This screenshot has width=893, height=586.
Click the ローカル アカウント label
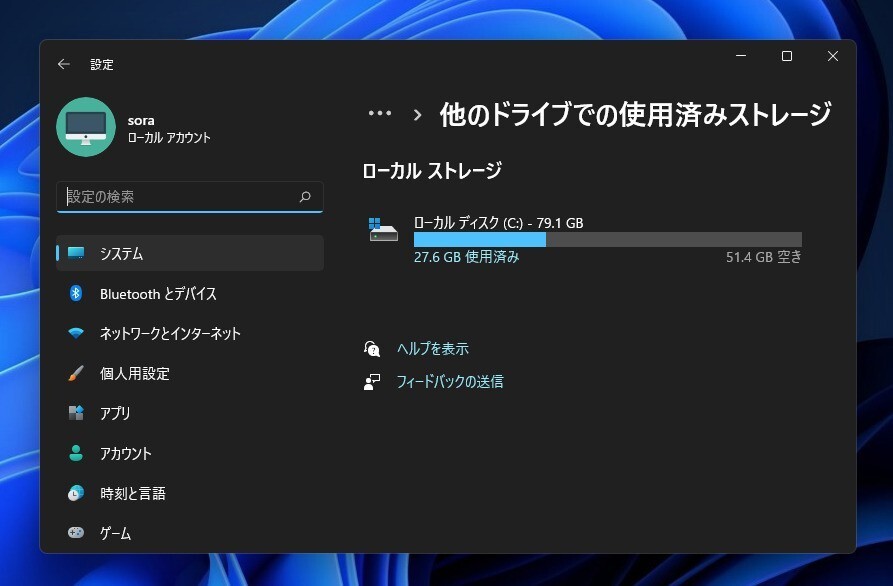coord(169,137)
